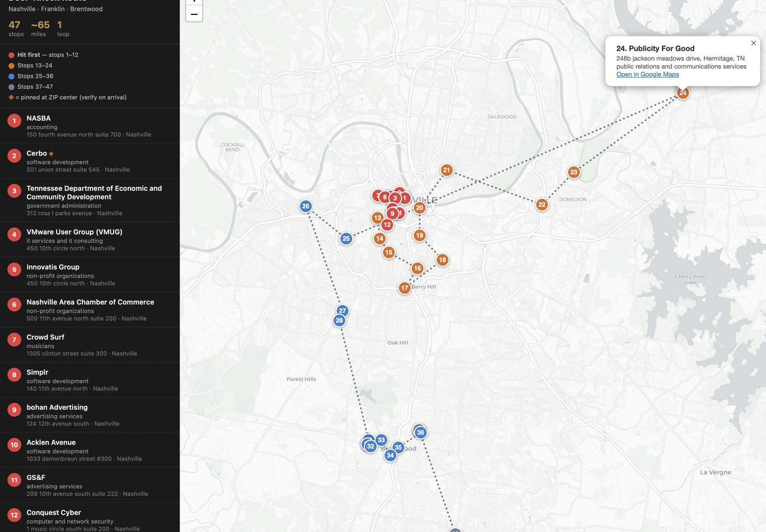Select blue map marker 34

(x=390, y=455)
